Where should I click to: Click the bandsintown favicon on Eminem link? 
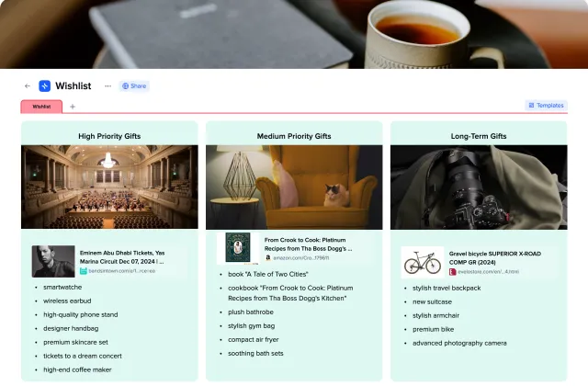(84, 271)
